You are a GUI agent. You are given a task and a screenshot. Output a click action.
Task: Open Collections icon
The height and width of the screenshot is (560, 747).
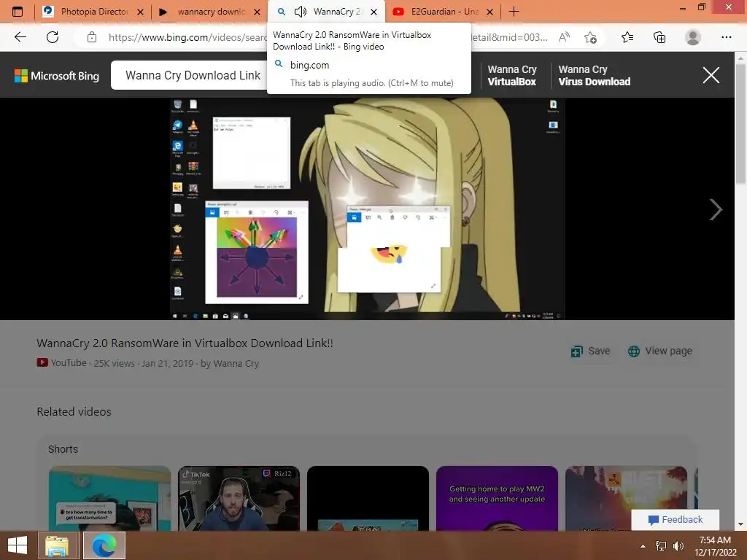tap(659, 37)
